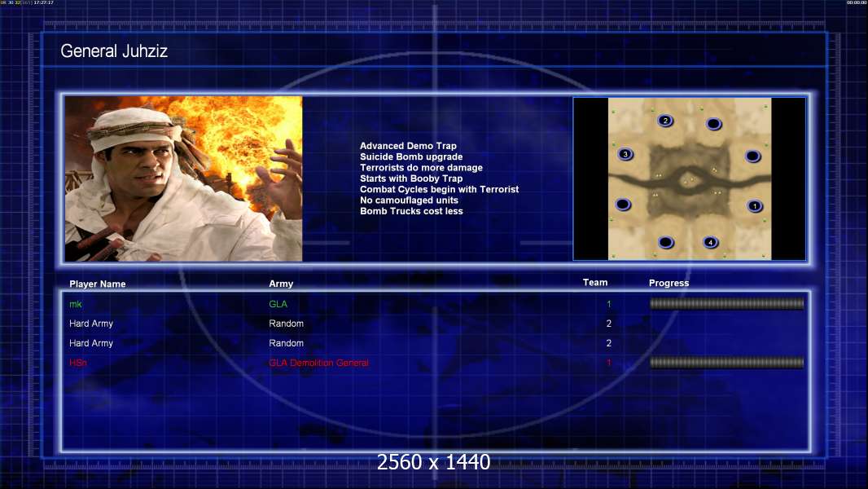The width and height of the screenshot is (868, 489).
Task: Click the 'General Juhziz' title
Action: pos(114,51)
